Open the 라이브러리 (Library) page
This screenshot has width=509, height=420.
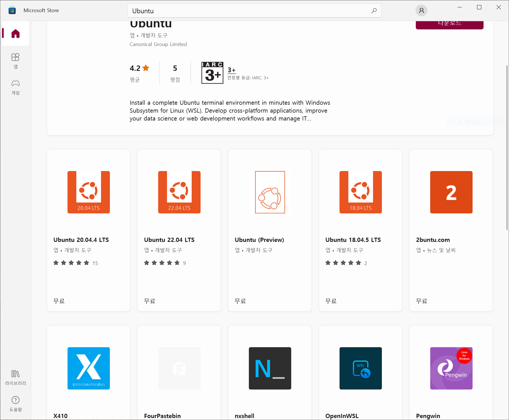click(16, 378)
